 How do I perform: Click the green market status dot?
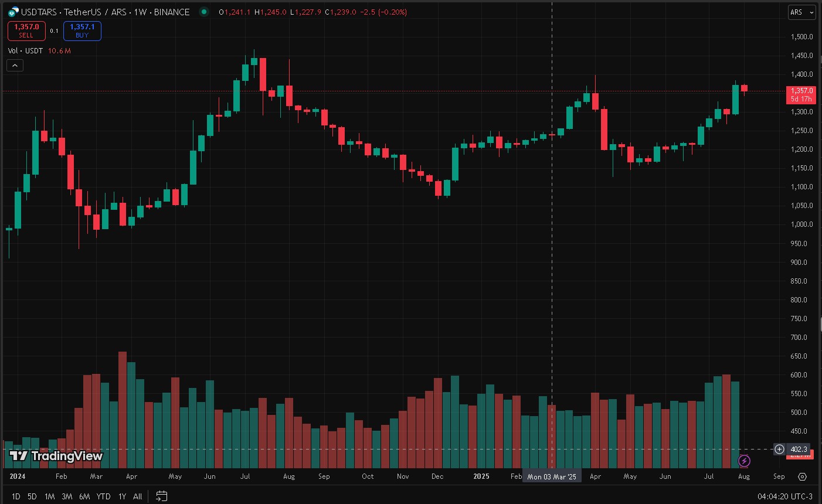(x=203, y=12)
